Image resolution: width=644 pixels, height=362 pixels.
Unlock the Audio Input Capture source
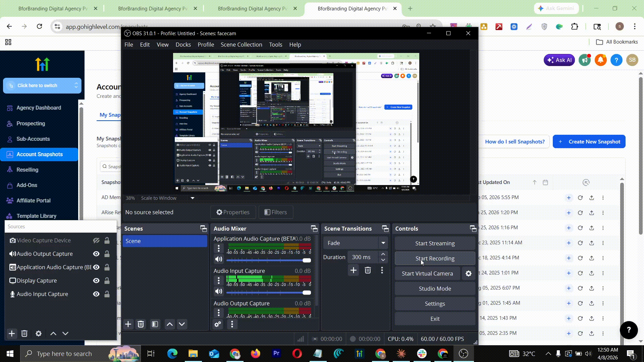click(x=107, y=294)
